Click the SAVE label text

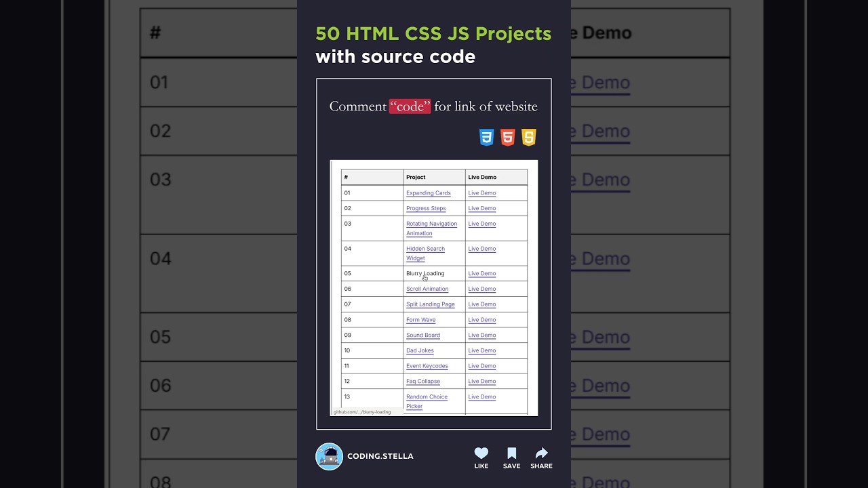tap(512, 466)
